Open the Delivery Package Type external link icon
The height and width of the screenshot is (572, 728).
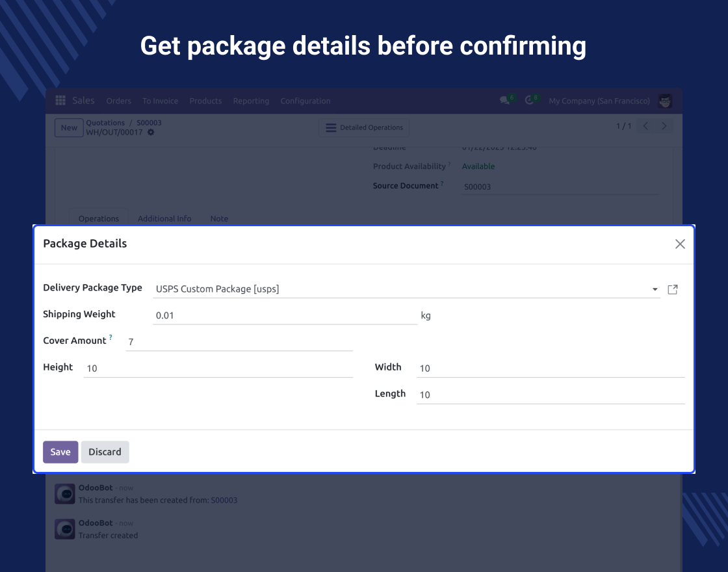(x=673, y=289)
